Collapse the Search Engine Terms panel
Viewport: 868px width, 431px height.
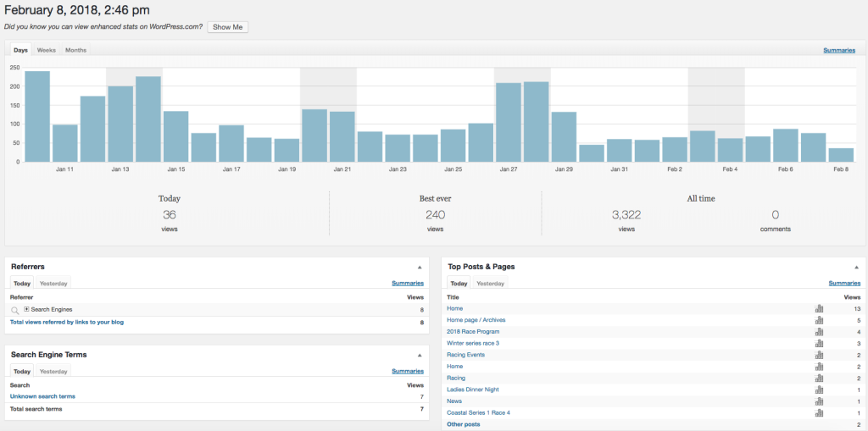click(x=419, y=355)
